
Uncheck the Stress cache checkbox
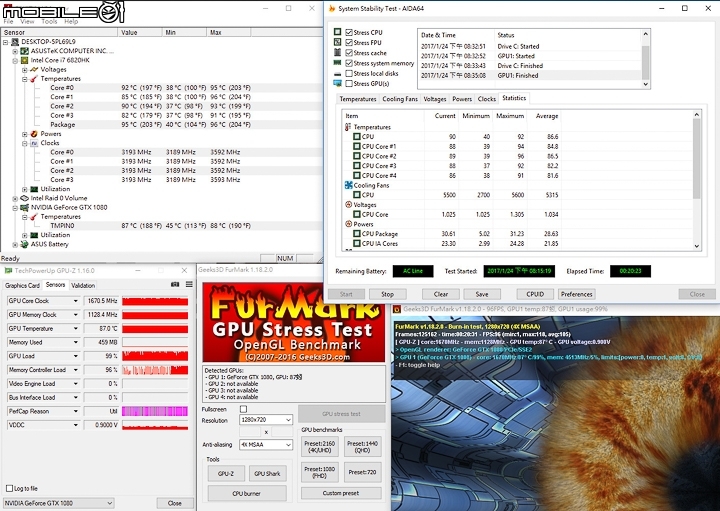tap(349, 53)
